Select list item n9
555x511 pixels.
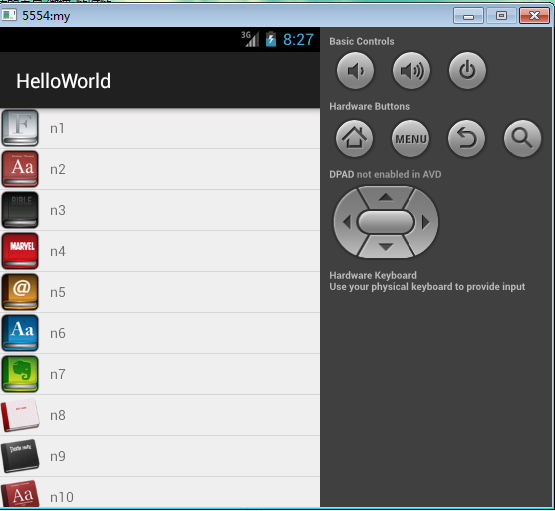(160, 456)
